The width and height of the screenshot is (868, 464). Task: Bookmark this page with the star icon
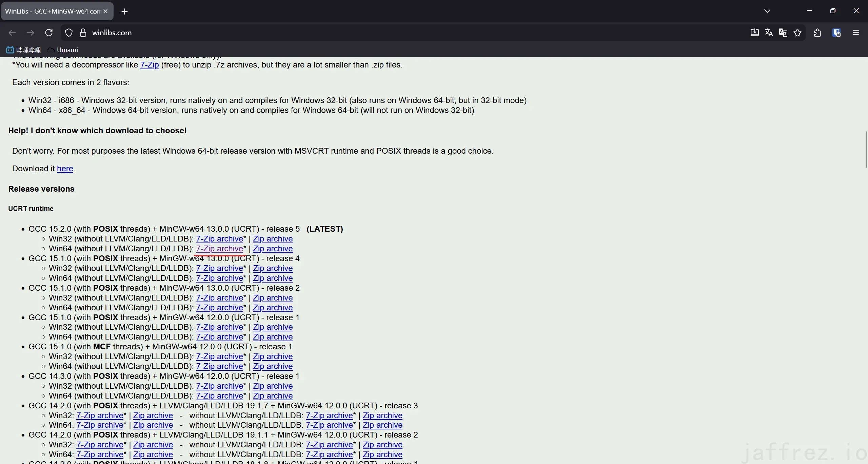tap(797, 33)
